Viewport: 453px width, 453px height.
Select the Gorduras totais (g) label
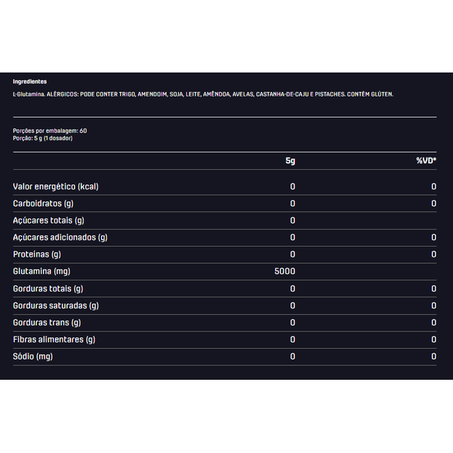pyautogui.click(x=48, y=289)
